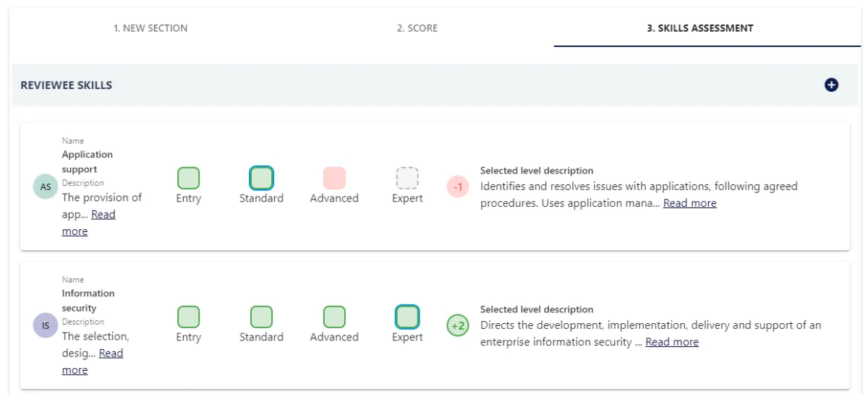Select Expert level for Information security
Image resolution: width=868 pixels, height=394 pixels.
pyautogui.click(x=407, y=317)
